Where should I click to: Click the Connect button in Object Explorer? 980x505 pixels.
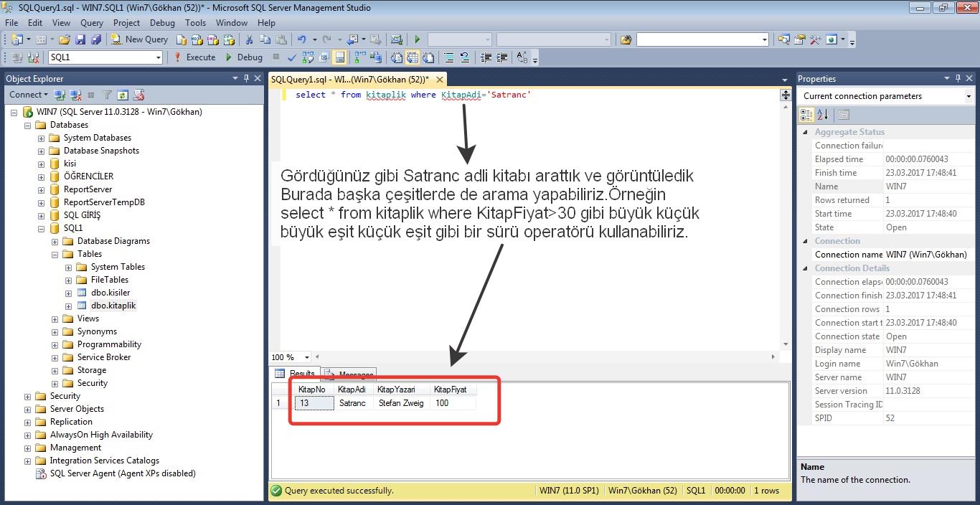click(26, 94)
